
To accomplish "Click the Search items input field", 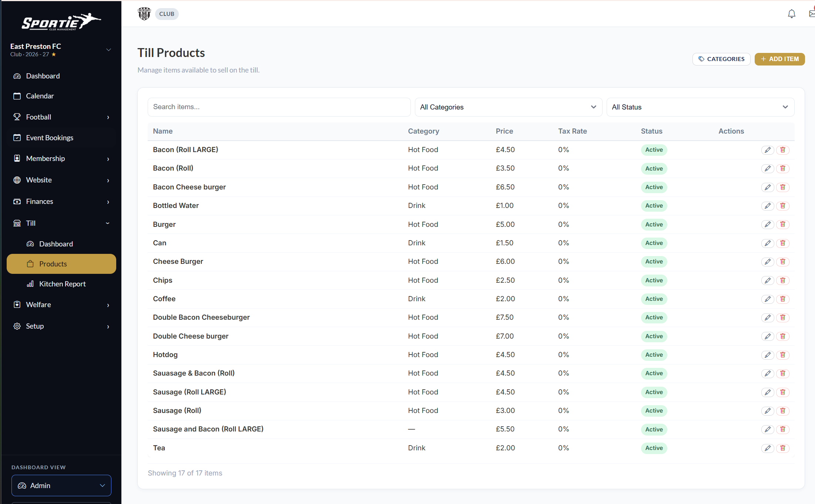I will (x=279, y=107).
